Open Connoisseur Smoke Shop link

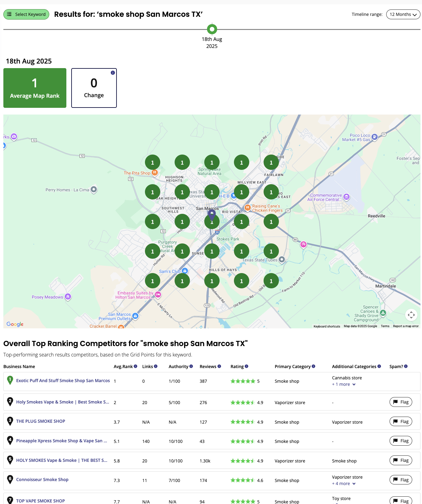(42, 480)
